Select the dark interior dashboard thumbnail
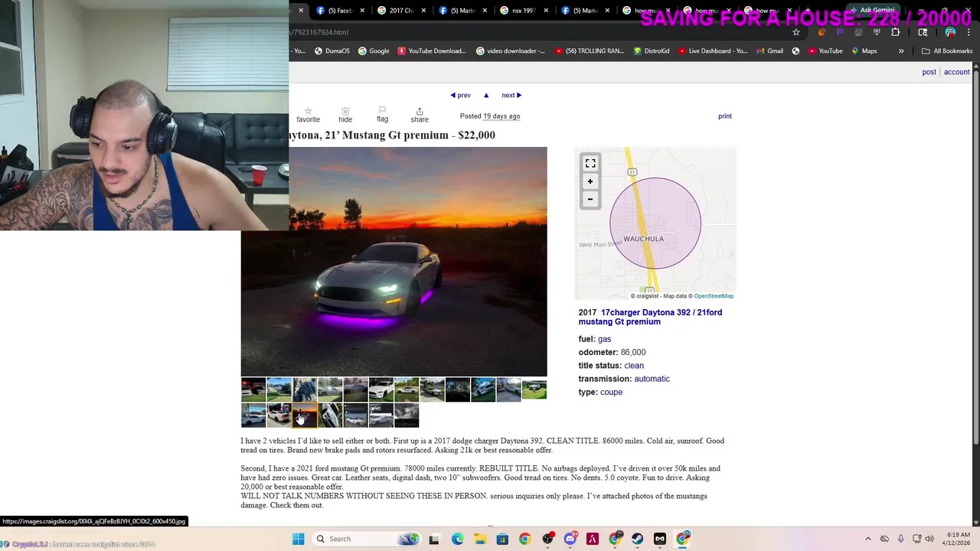Screen dimensions: 980x551 coord(458,390)
